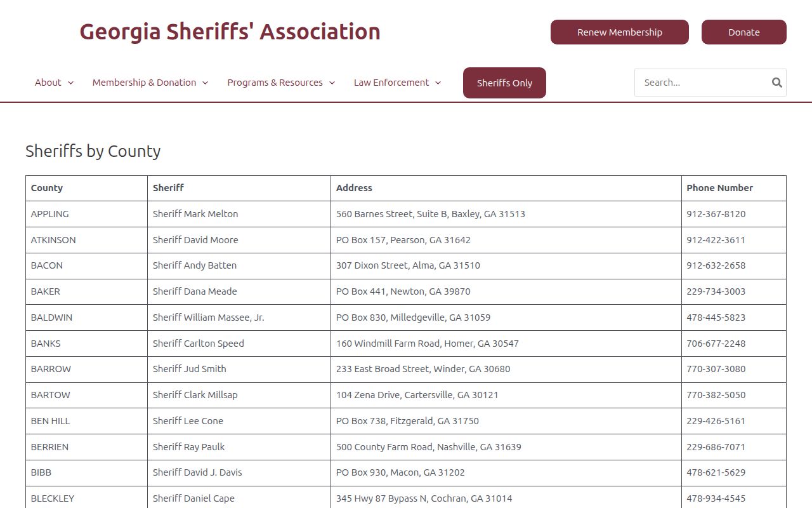Click the Donate button
812x508 pixels.
pos(744,32)
